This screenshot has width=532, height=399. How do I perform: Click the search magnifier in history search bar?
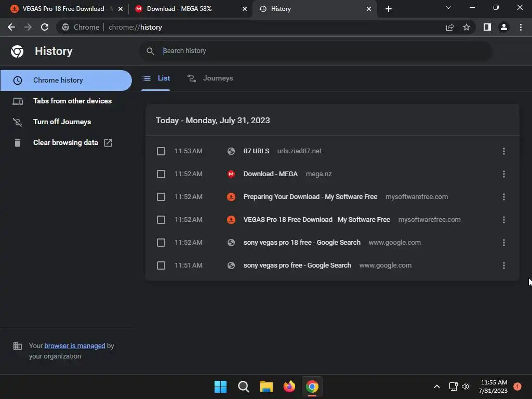(x=150, y=51)
